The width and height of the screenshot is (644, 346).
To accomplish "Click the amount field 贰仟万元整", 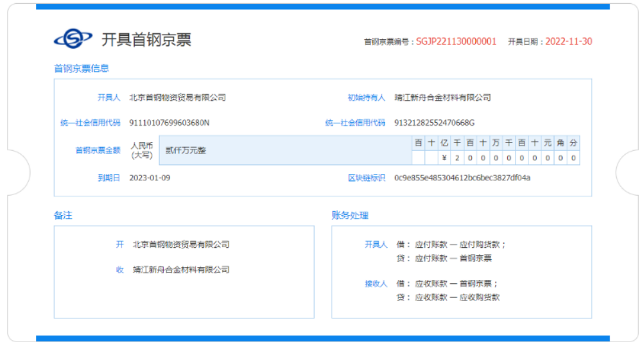I will coord(286,150).
